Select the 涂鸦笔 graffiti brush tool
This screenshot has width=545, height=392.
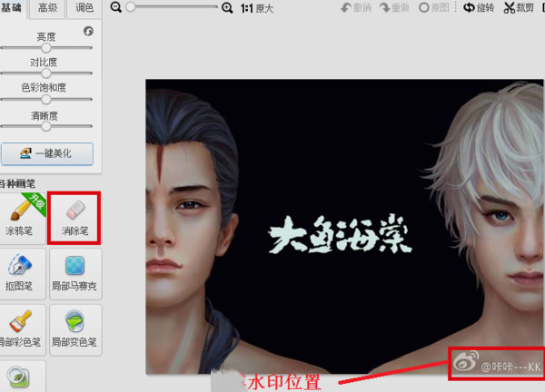22,218
